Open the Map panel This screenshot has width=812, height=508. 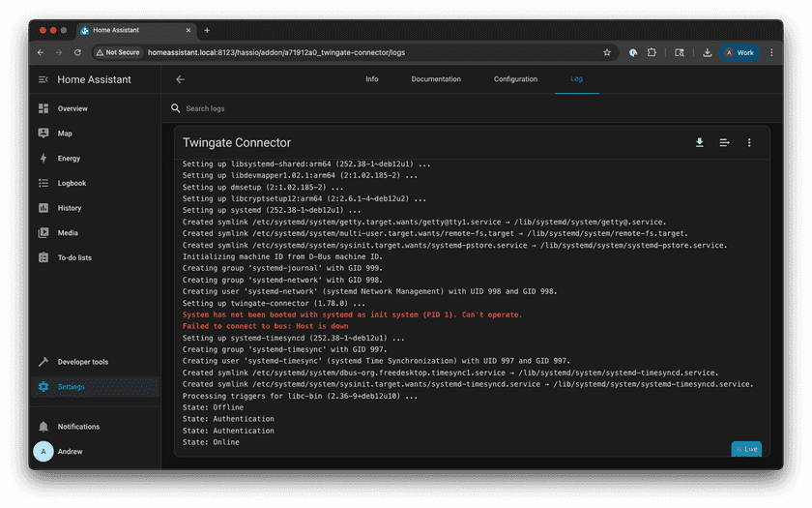click(65, 134)
